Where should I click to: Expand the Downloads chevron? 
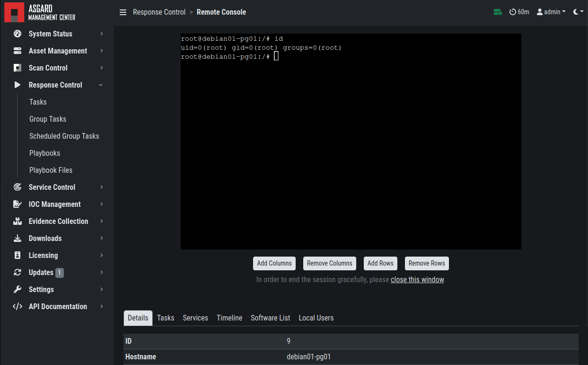[102, 238]
